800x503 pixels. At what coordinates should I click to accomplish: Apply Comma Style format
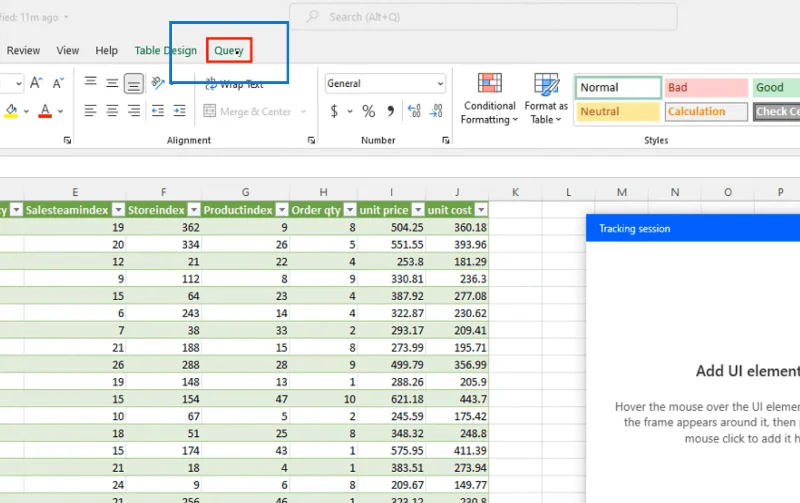(x=390, y=111)
